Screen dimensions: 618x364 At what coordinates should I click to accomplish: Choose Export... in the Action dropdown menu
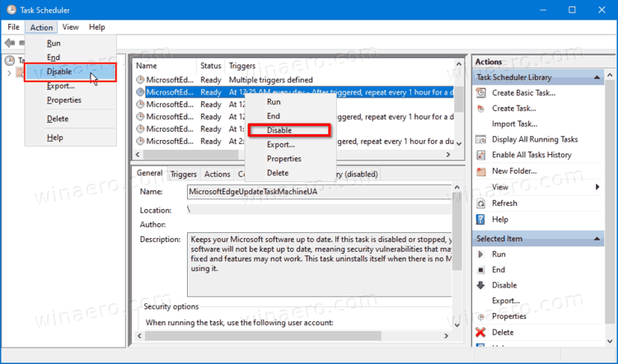(71, 86)
